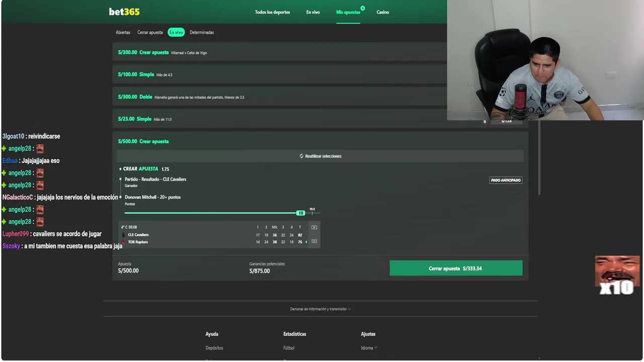Image resolution: width=644 pixels, height=362 pixels.
Task: Click the Estadísticas footer heading
Action: point(295,334)
